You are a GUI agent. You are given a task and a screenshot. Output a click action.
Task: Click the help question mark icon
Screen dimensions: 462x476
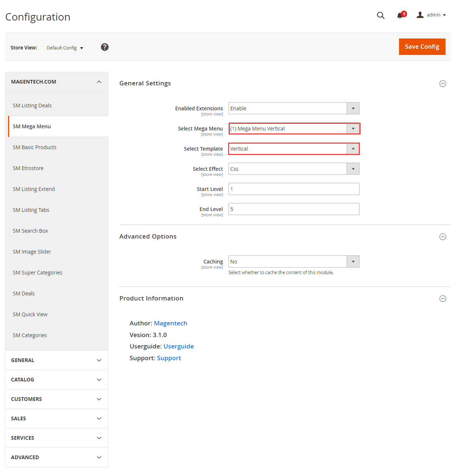point(105,47)
